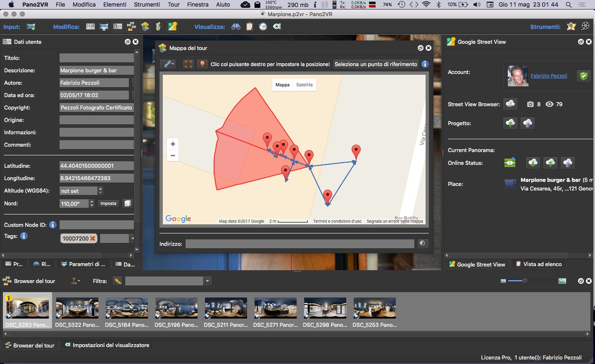
Task: Open the Filtra combo box dropdown
Action: [207, 281]
